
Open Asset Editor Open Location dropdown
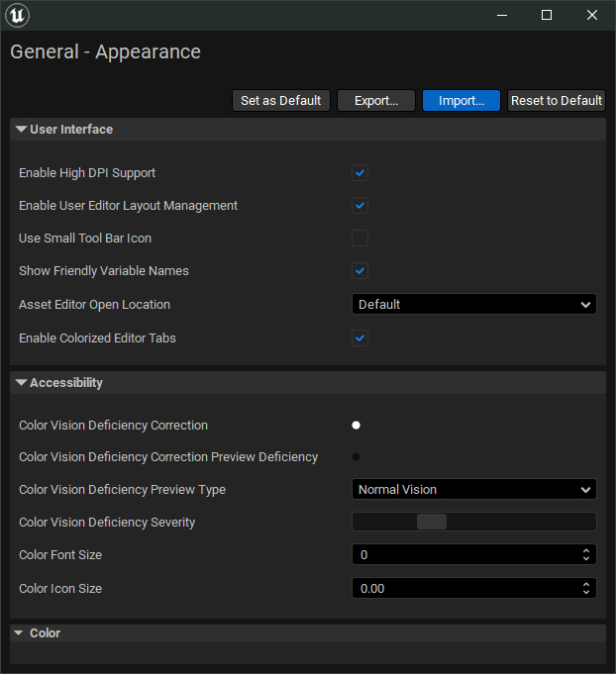[473, 305]
